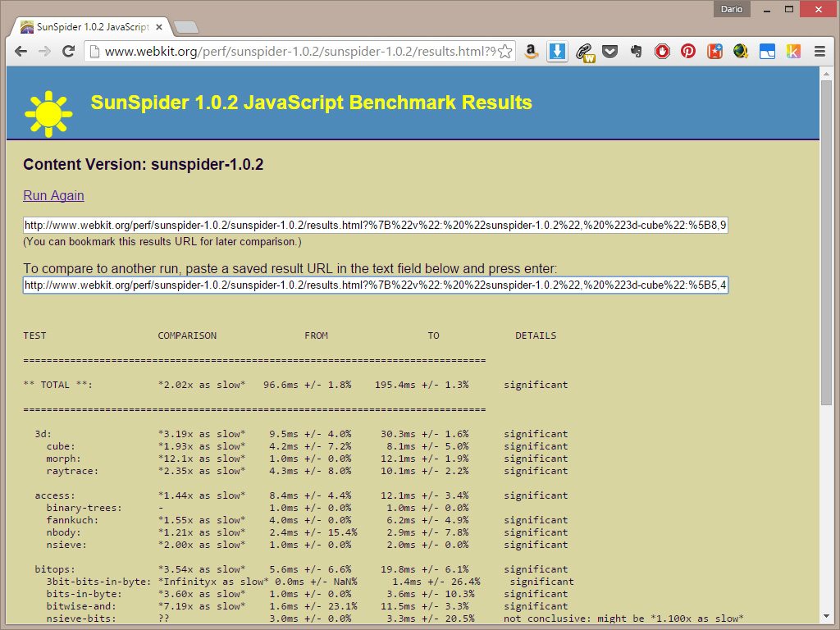Open the Chrome hamburger menu
This screenshot has height=630, width=840.
click(x=819, y=51)
